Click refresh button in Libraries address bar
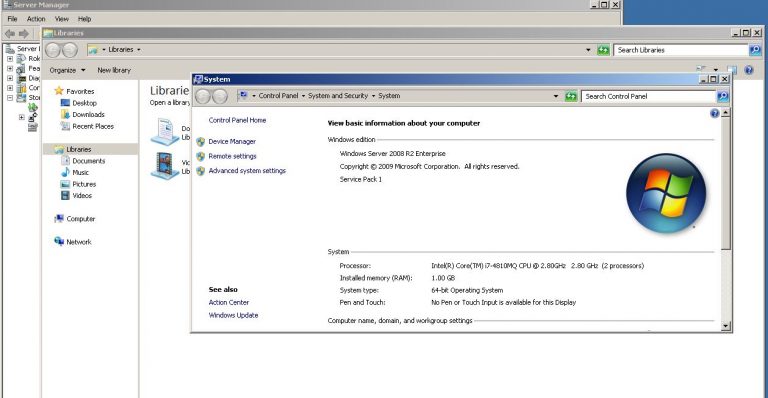 603,50
